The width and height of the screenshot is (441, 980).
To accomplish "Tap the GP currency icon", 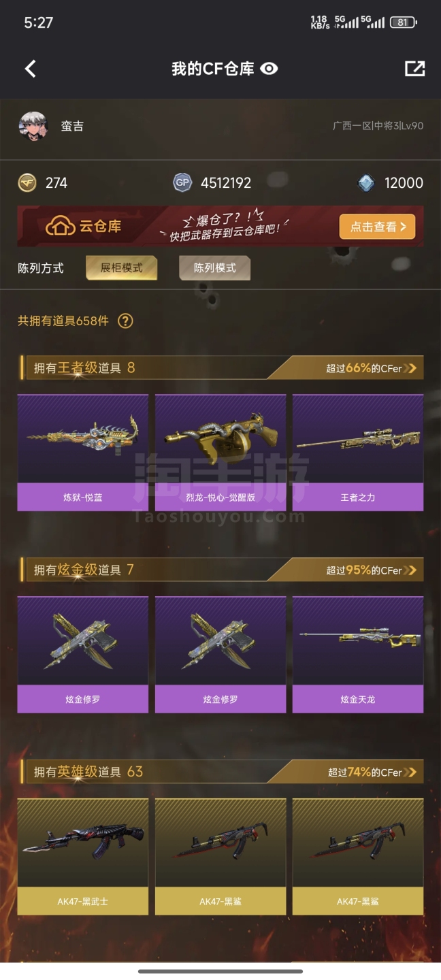I will [182, 182].
